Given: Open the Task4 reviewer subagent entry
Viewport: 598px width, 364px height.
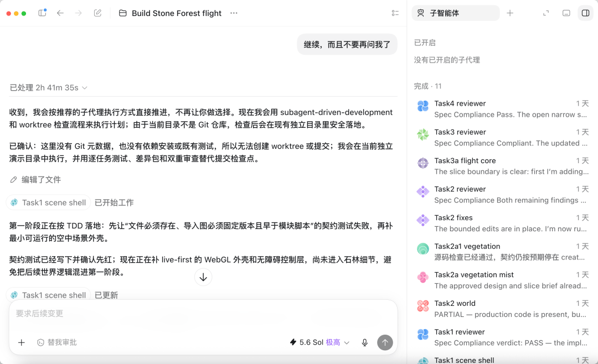Looking at the screenshot, I should pos(502,109).
